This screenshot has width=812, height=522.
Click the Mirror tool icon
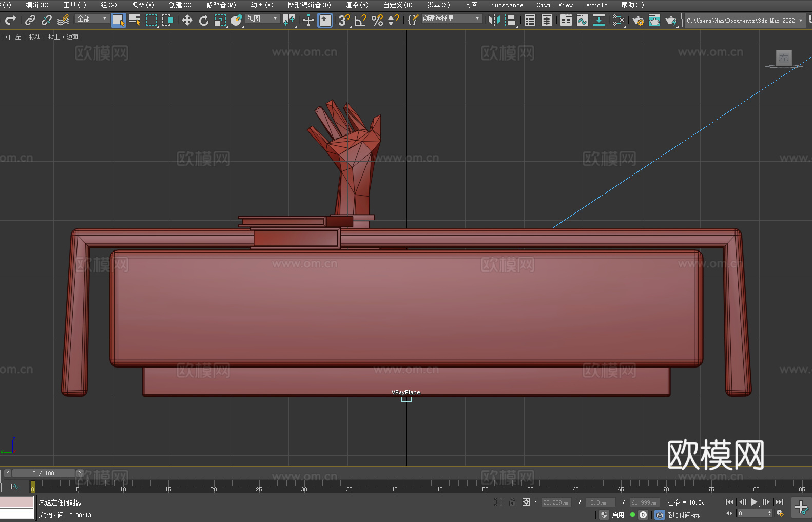click(494, 20)
